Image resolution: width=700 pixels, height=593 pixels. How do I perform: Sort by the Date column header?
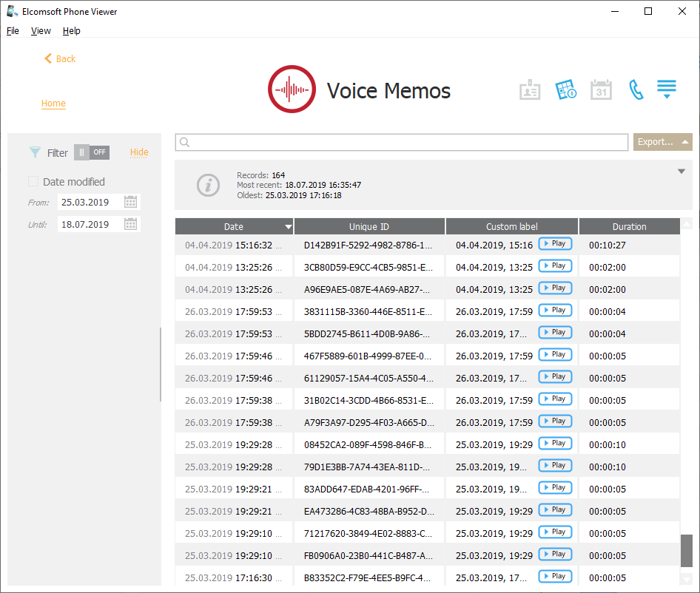click(234, 227)
